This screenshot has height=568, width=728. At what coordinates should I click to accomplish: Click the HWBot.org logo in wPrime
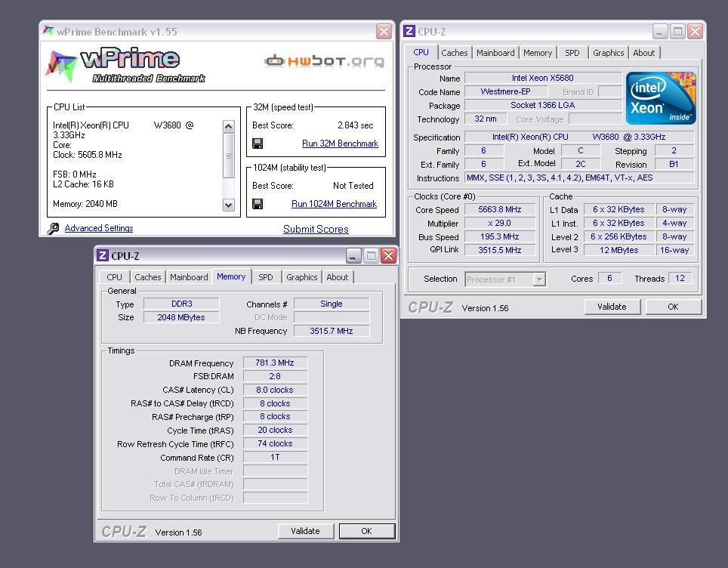[x=325, y=61]
